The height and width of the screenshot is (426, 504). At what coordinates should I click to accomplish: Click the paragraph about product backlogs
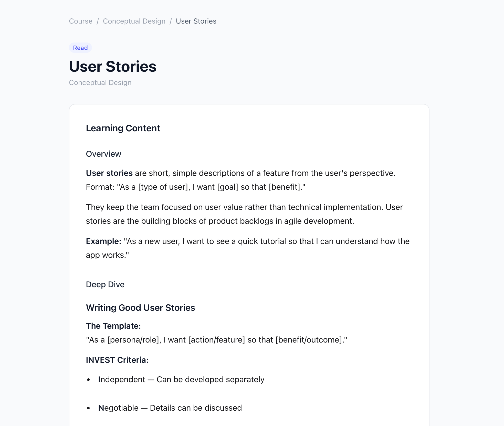pos(244,214)
